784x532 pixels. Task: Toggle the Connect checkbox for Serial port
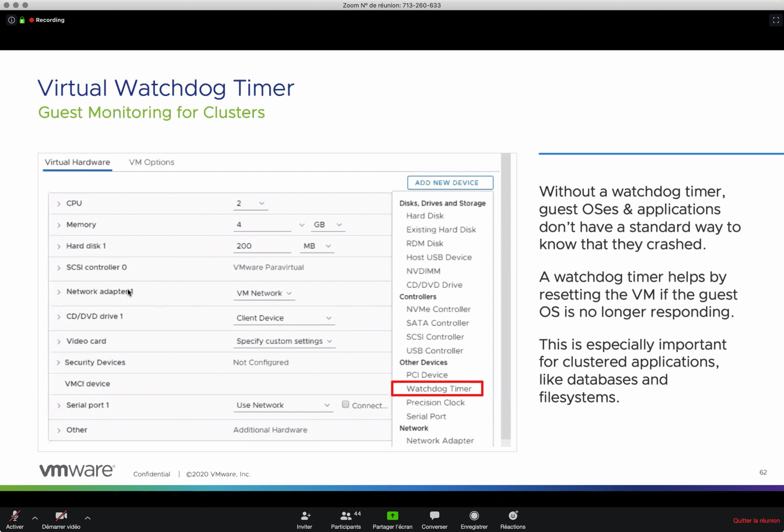(x=345, y=404)
